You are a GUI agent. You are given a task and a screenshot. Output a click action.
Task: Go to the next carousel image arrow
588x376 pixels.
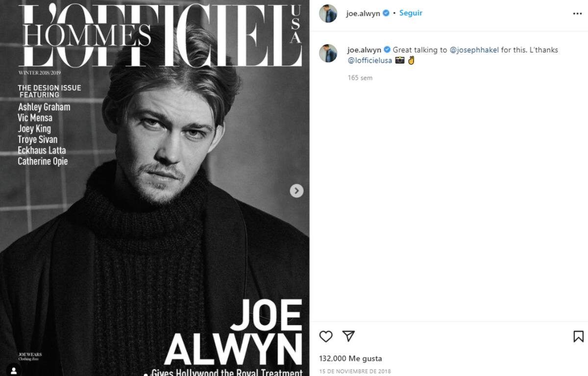[296, 191]
